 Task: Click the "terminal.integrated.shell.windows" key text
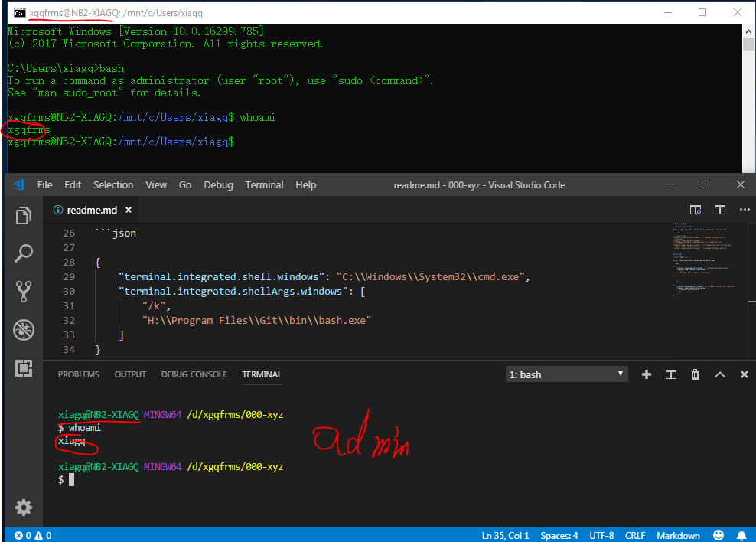point(221,277)
